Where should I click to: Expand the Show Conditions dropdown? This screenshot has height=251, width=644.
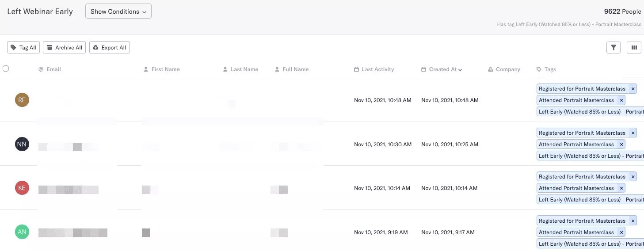coord(118,11)
